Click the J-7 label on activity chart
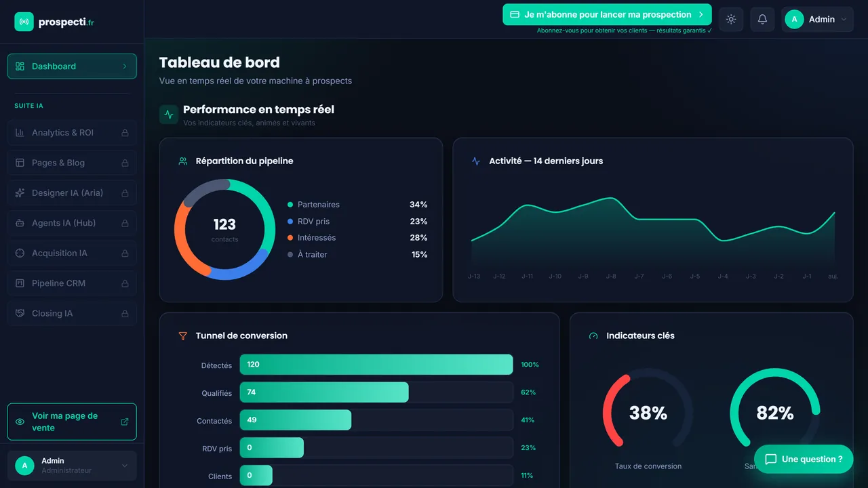Image resolution: width=868 pixels, height=488 pixels. click(639, 277)
